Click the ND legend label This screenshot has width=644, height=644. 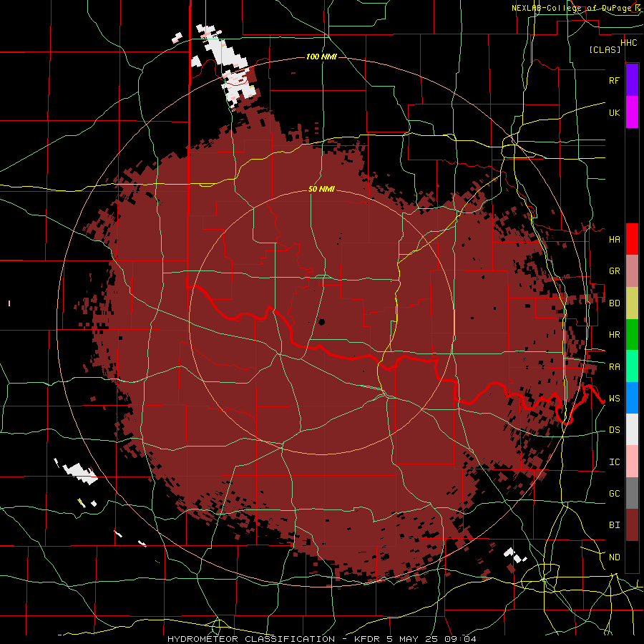coord(614,557)
